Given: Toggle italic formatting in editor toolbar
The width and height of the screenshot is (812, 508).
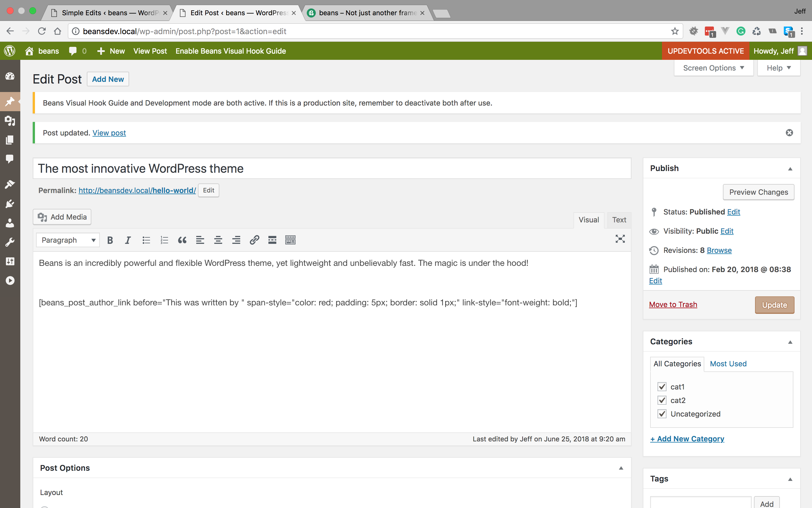Looking at the screenshot, I should point(128,240).
